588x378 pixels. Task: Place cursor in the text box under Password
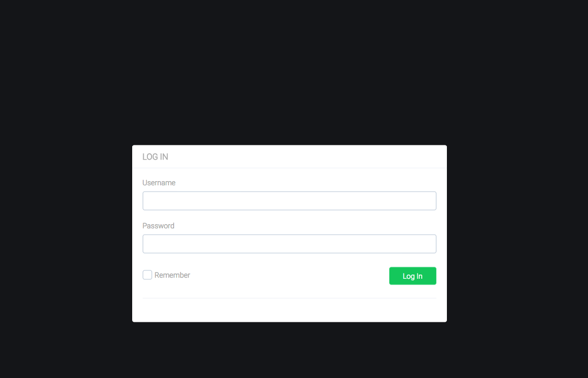pos(289,244)
